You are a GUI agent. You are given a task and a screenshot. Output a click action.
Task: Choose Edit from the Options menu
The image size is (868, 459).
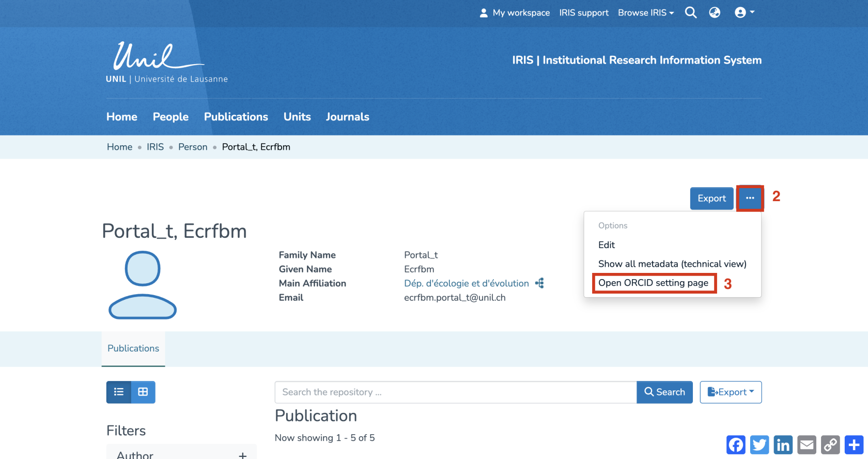[x=607, y=245]
